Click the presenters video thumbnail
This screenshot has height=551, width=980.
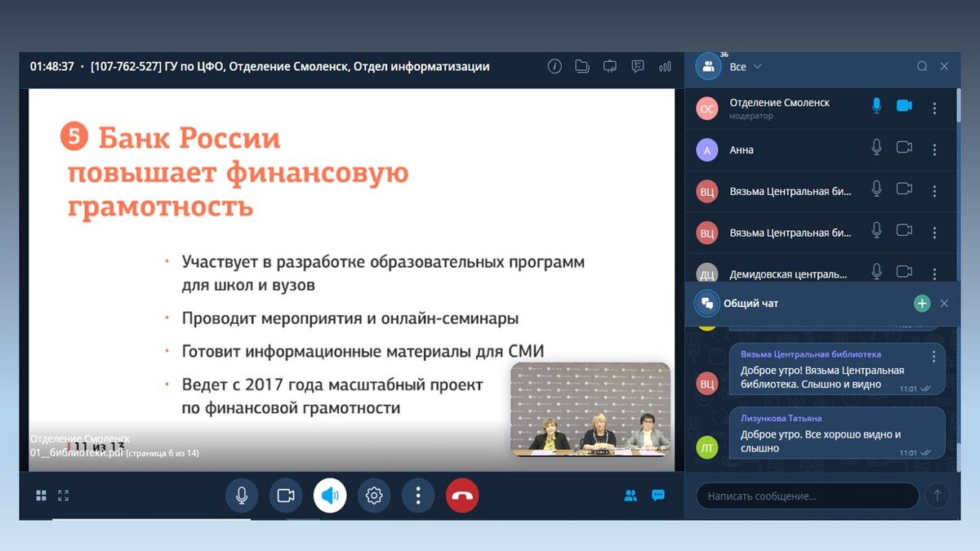click(590, 409)
